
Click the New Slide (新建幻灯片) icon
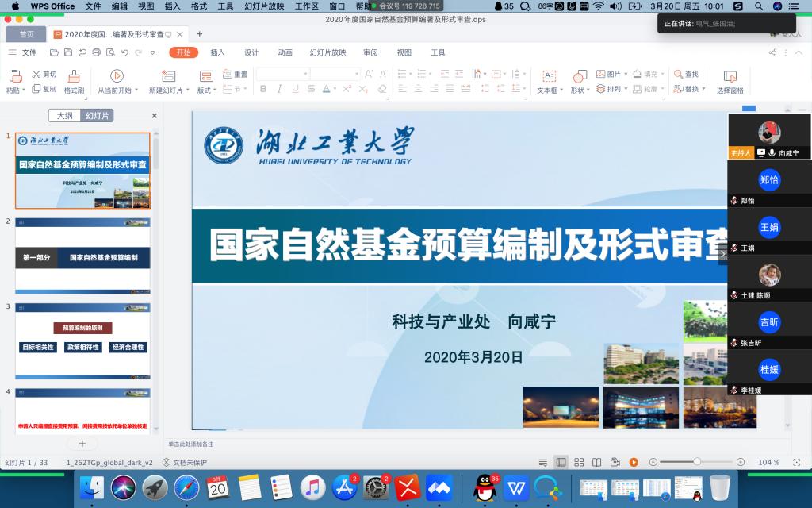tap(168, 76)
